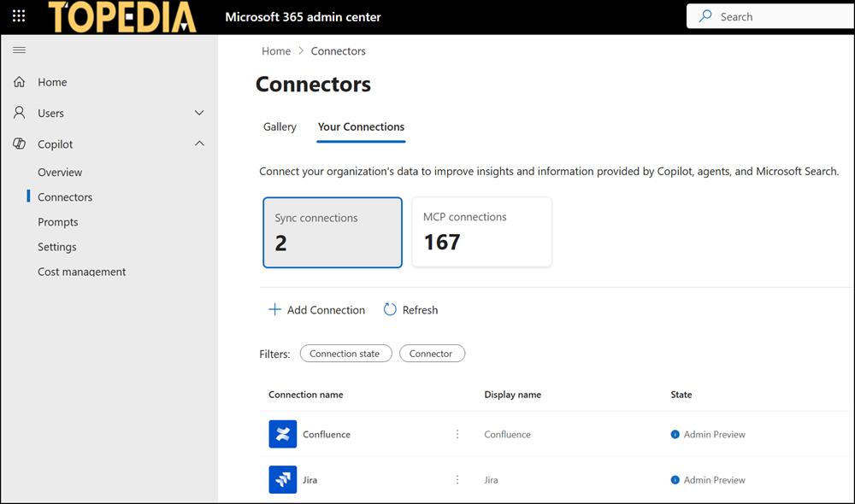
Task: Click the Microsoft 365 admin center title
Action: coord(303,17)
